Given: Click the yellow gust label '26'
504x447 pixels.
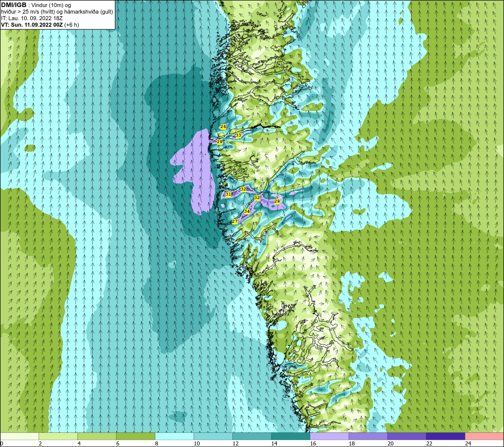Looking at the screenshot, I should [223, 126].
